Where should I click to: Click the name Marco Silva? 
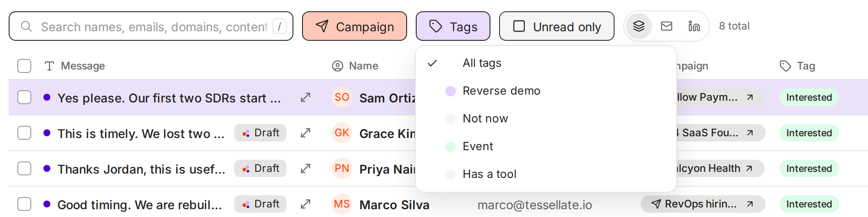click(395, 205)
